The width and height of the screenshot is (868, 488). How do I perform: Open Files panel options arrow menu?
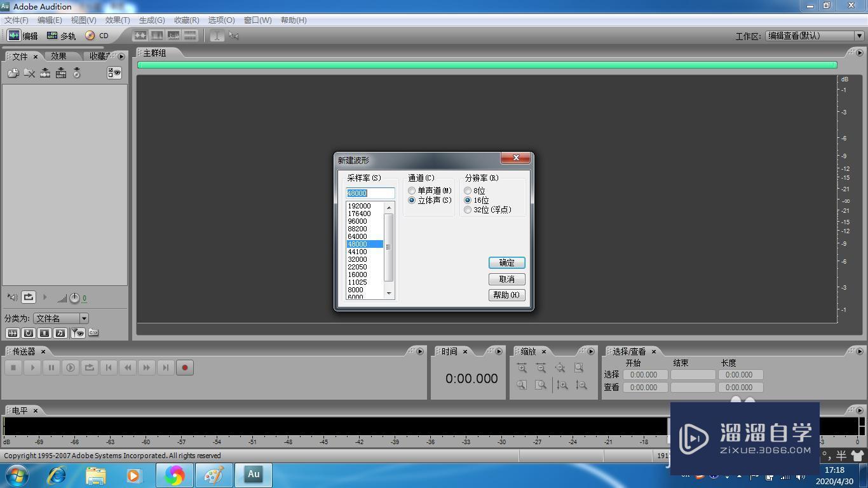pos(121,56)
